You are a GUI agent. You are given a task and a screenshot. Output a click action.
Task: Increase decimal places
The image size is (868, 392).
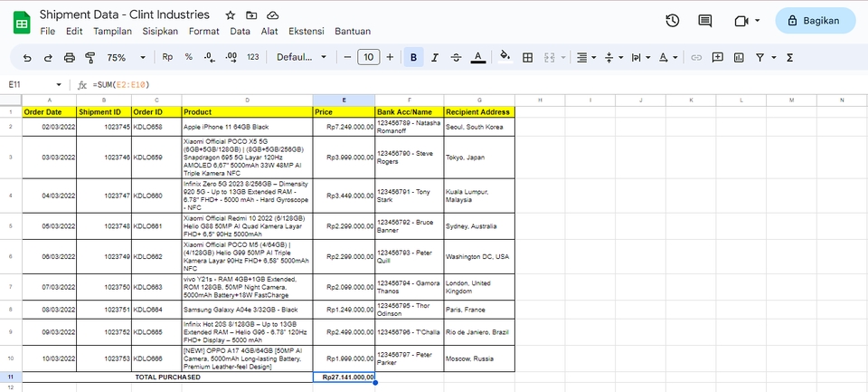[231, 57]
